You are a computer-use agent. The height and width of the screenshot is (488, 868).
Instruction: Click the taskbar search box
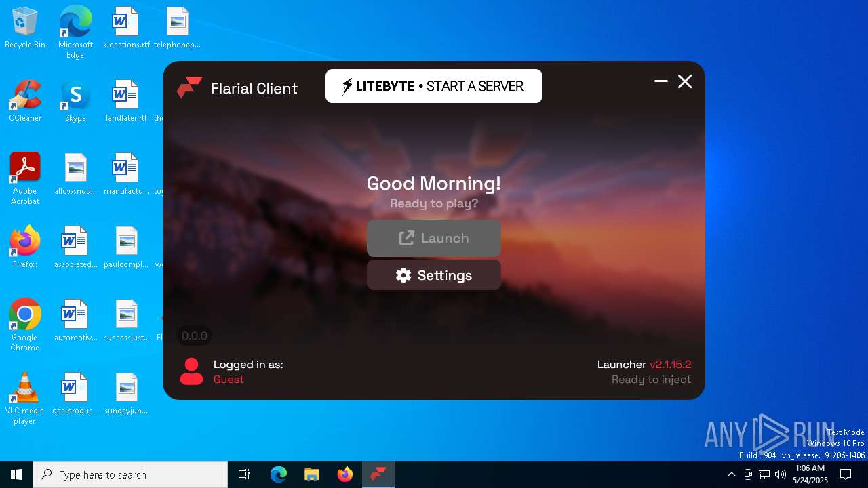pyautogui.click(x=130, y=474)
